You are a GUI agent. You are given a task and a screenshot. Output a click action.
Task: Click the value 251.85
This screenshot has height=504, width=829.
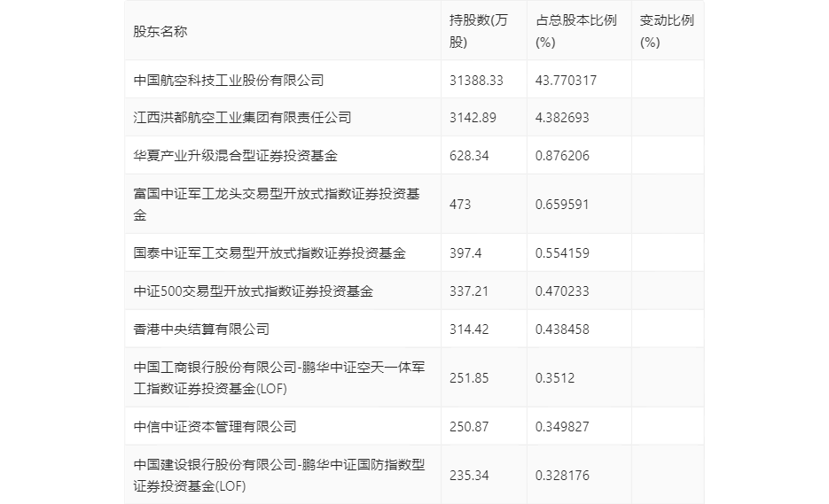click(x=469, y=378)
